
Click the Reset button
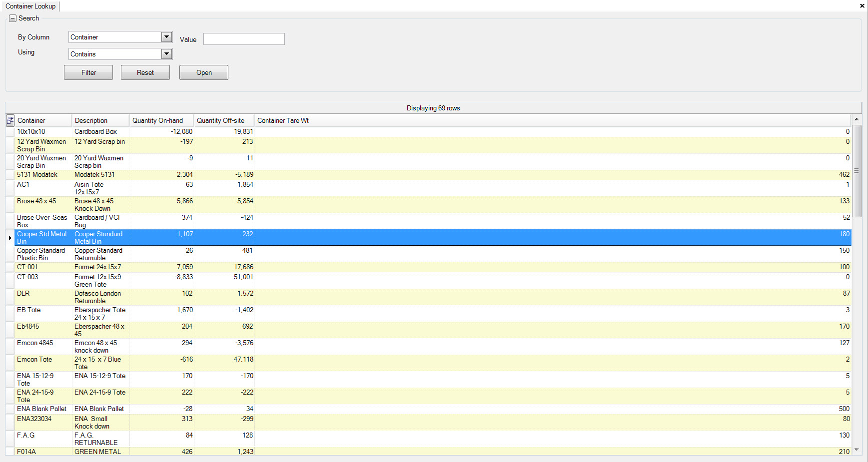click(145, 72)
